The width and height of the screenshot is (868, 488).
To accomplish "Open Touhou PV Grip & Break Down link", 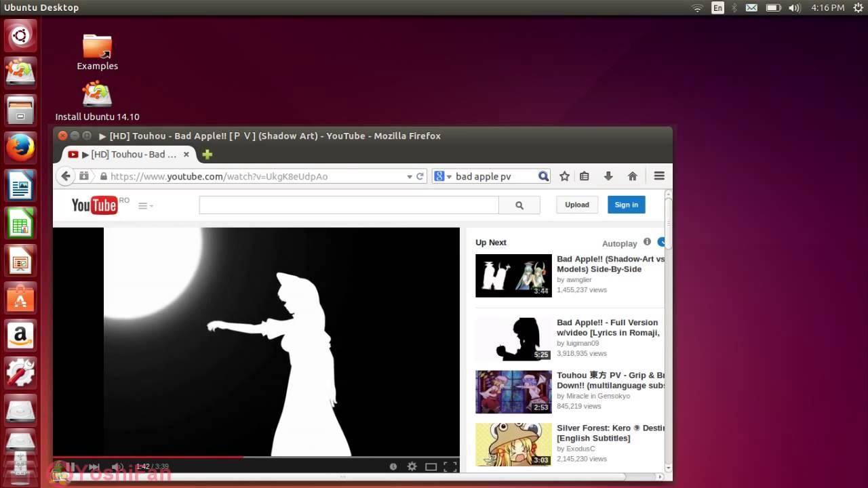I will tap(610, 380).
